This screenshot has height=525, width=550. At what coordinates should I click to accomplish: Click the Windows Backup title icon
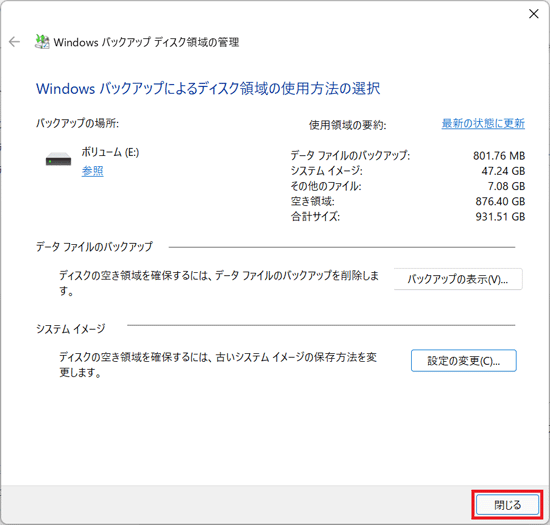[42, 42]
